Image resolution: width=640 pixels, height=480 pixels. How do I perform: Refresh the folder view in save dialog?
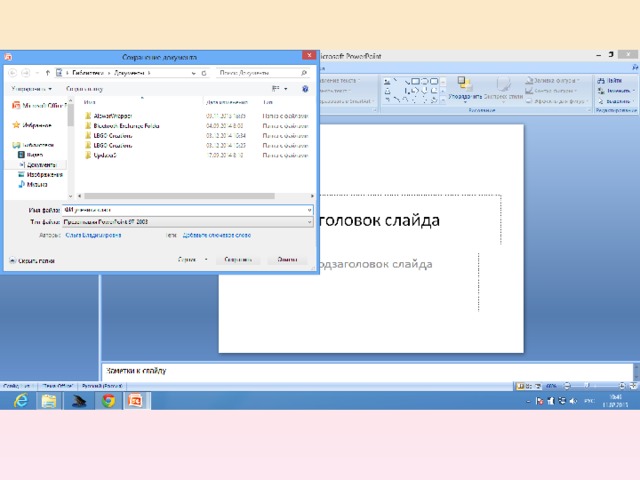204,73
